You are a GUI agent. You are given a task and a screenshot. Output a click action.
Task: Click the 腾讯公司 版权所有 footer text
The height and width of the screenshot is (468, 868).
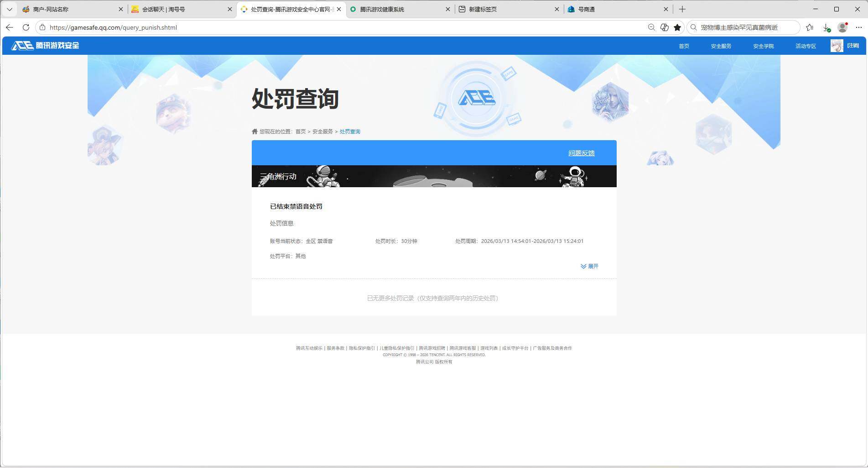pyautogui.click(x=434, y=362)
